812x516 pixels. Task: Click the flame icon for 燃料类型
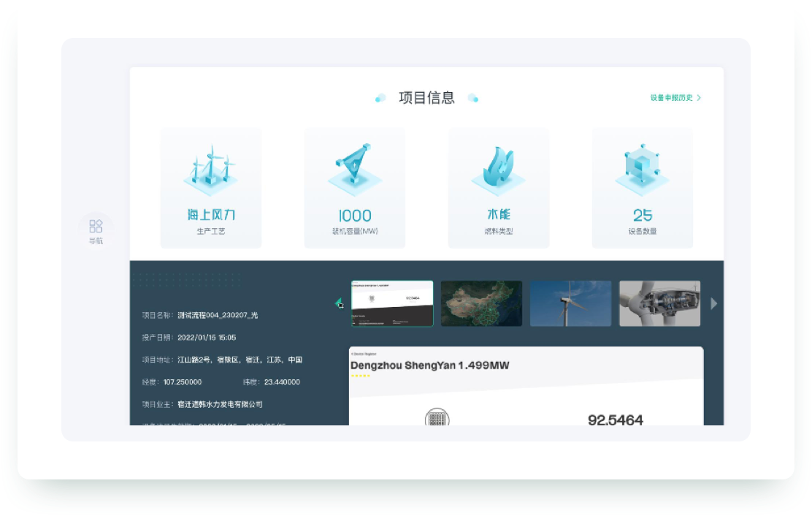click(x=498, y=168)
